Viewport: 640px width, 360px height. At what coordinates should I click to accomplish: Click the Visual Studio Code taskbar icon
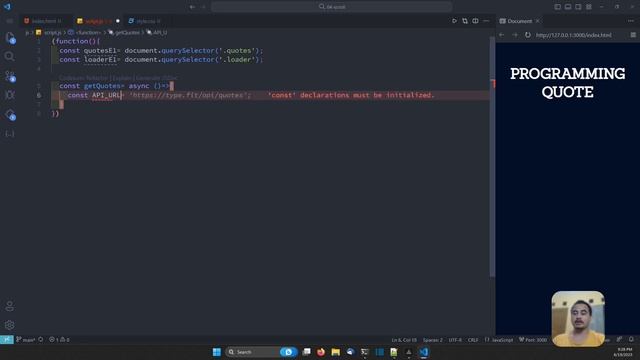coord(424,352)
